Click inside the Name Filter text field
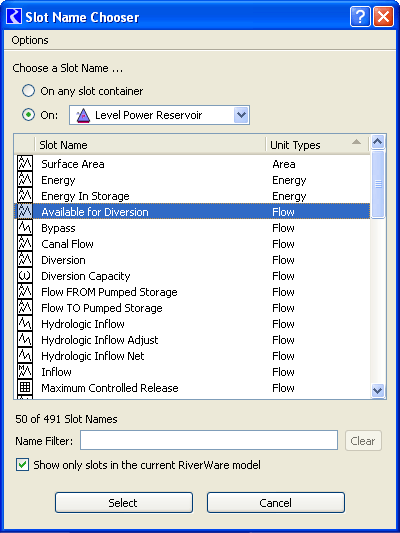The width and height of the screenshot is (400, 533). [x=209, y=441]
